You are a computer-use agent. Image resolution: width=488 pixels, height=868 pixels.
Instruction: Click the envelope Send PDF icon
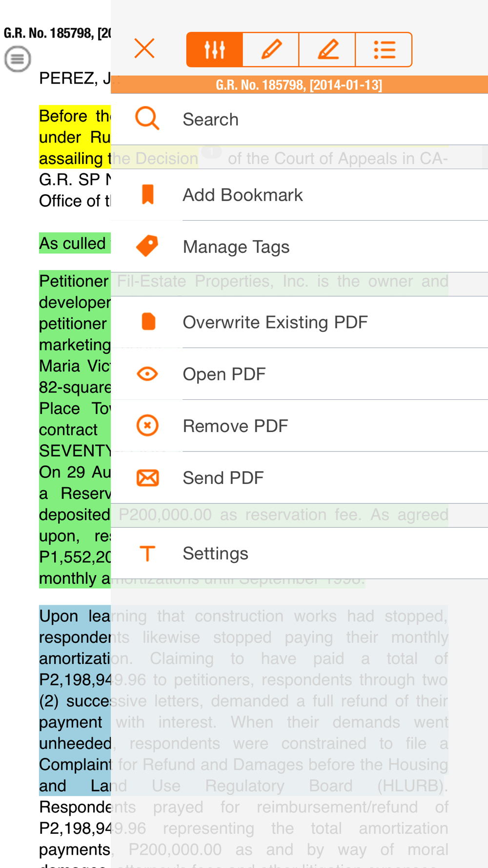(x=147, y=477)
